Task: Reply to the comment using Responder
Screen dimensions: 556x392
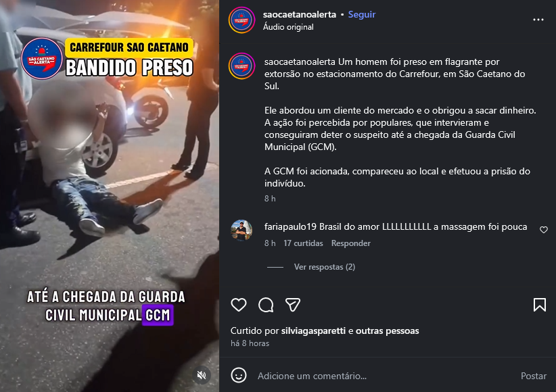Action: (350, 243)
